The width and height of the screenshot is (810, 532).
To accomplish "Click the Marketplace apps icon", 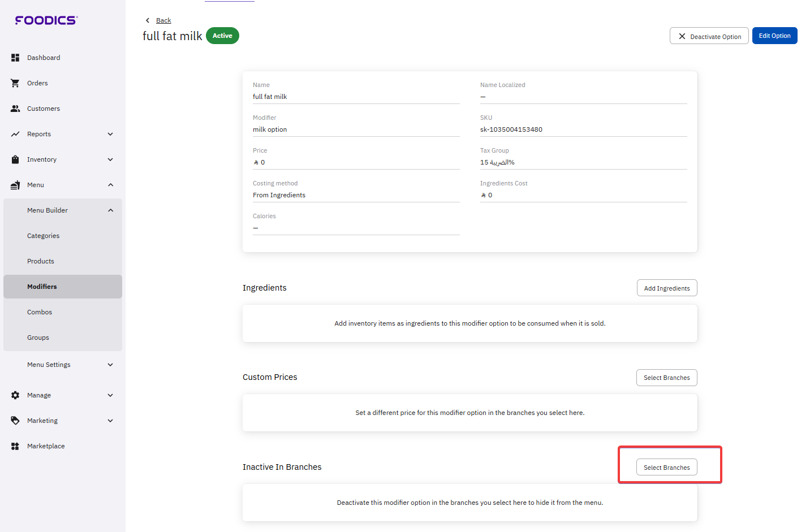I will 15,446.
